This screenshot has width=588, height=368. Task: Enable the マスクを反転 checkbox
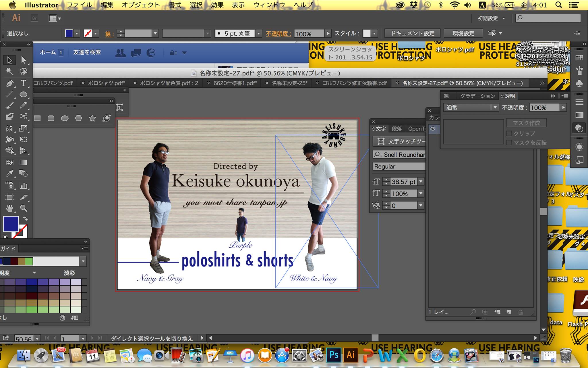point(509,143)
